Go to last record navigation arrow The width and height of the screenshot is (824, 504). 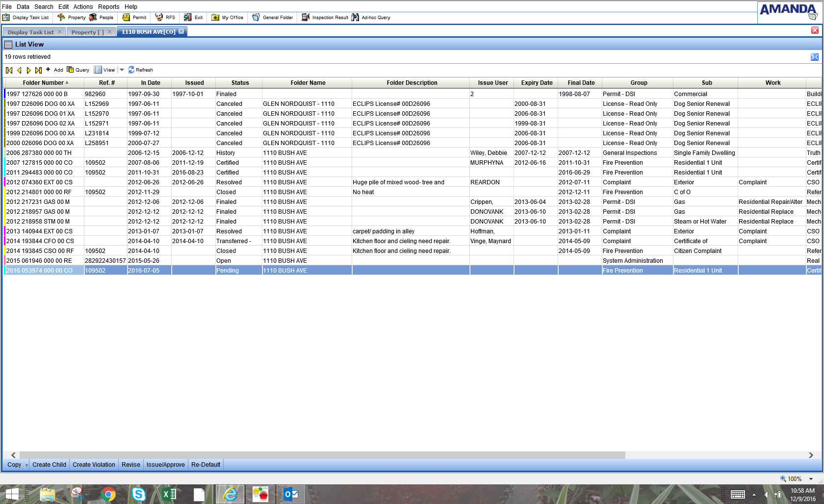pyautogui.click(x=38, y=70)
